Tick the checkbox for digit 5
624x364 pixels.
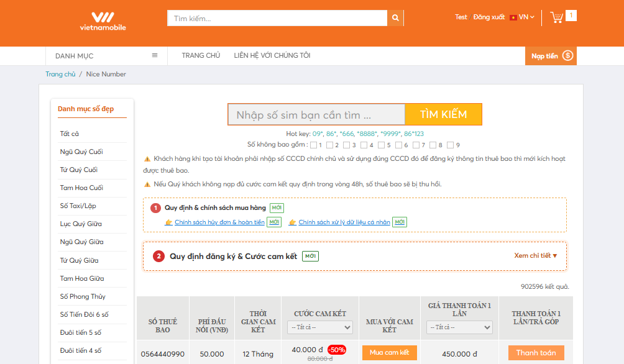tap(381, 145)
